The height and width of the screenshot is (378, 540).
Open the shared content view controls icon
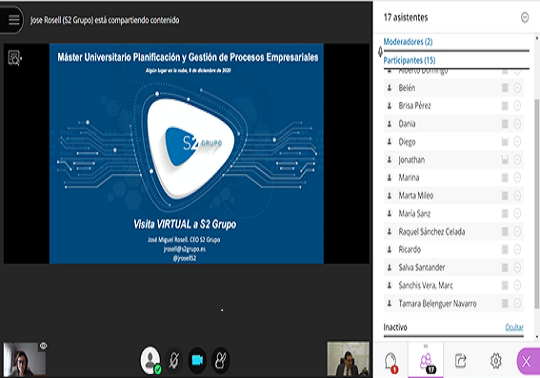click(x=14, y=58)
